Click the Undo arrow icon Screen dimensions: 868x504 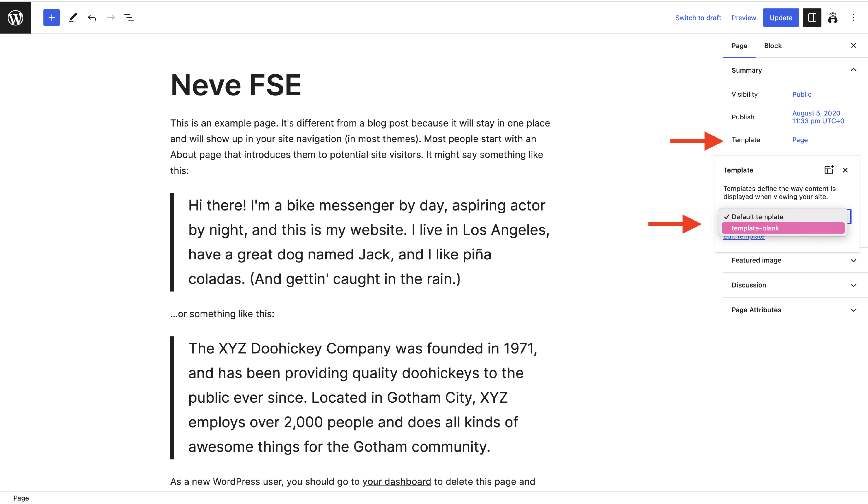92,18
